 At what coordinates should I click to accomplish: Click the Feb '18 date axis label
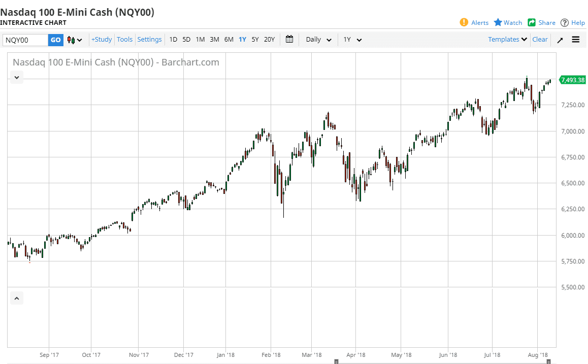pyautogui.click(x=271, y=355)
